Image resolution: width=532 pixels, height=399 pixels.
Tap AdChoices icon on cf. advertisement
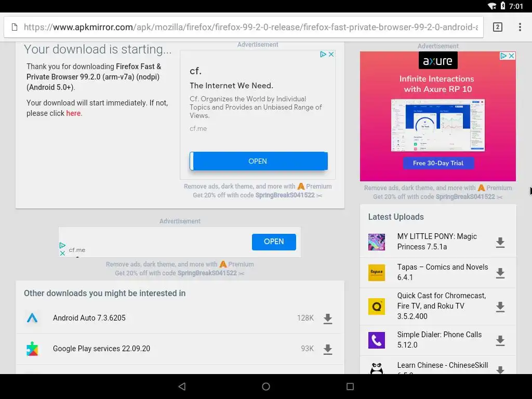(x=323, y=54)
